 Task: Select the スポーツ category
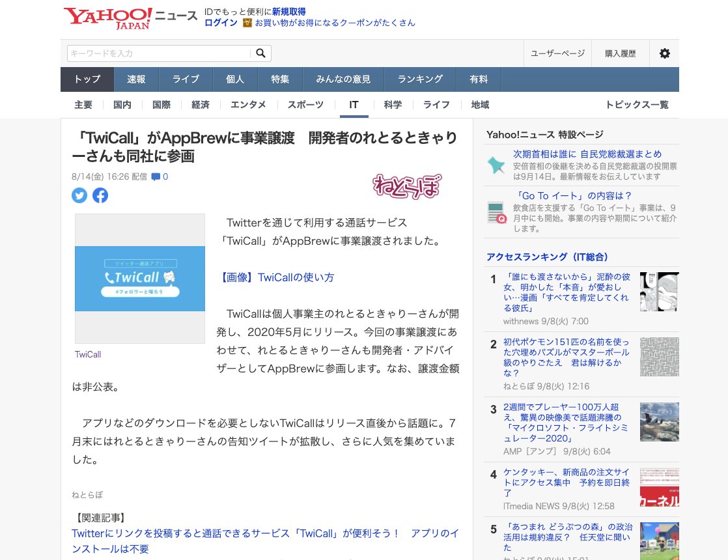point(305,105)
